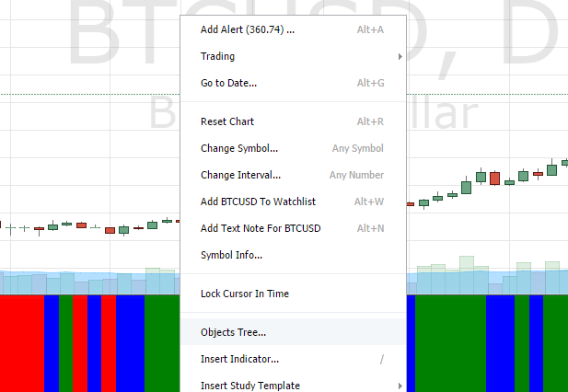Click Reset Chart in context menu

point(293,121)
